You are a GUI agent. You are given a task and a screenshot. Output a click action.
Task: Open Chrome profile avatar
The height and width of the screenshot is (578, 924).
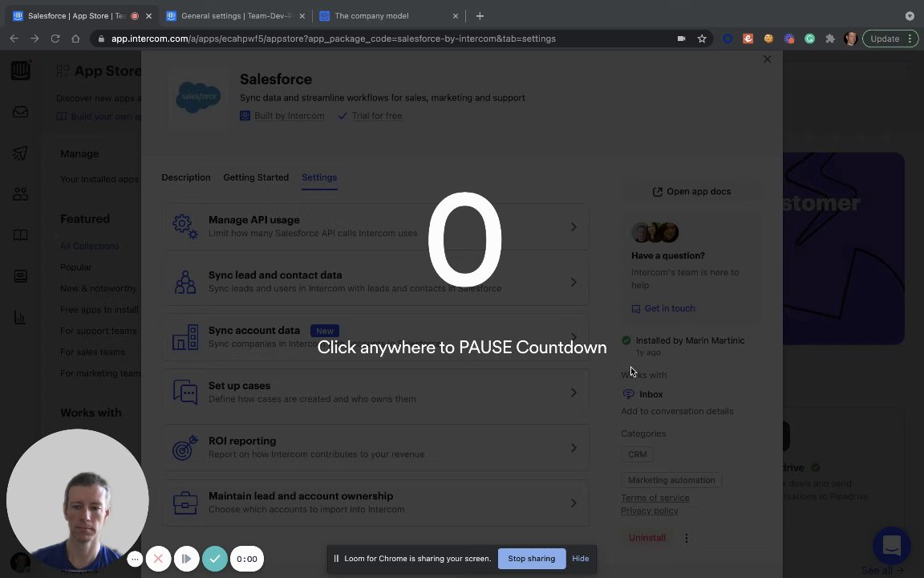(849, 39)
